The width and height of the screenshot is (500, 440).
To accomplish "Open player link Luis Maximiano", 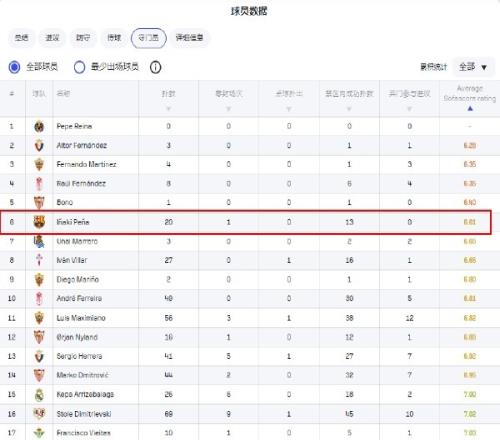I will (x=81, y=318).
